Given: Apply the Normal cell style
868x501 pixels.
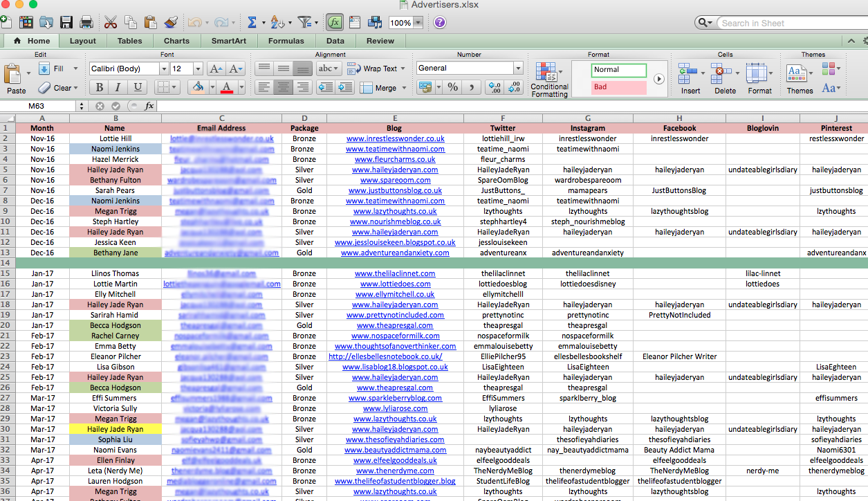Looking at the screenshot, I should (618, 70).
